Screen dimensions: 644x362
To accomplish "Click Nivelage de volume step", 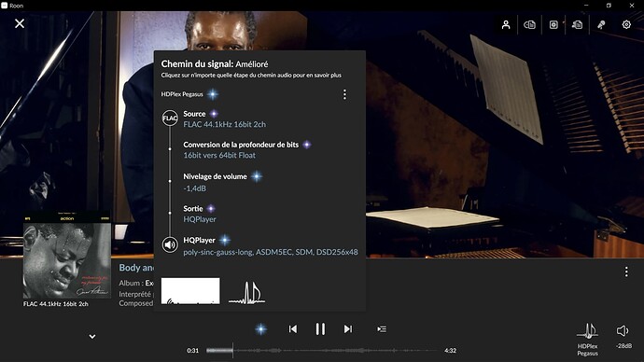I will pos(215,176).
